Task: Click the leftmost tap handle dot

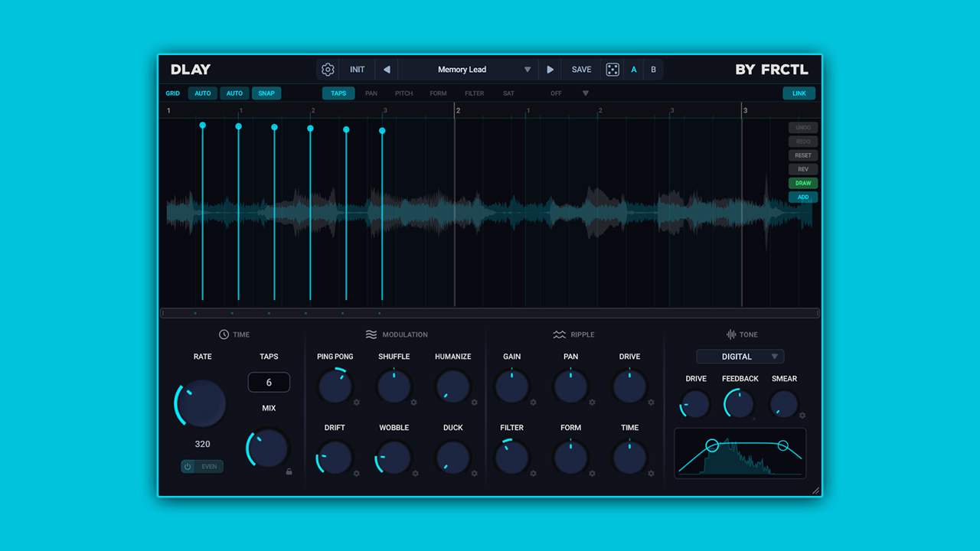Action: click(202, 125)
